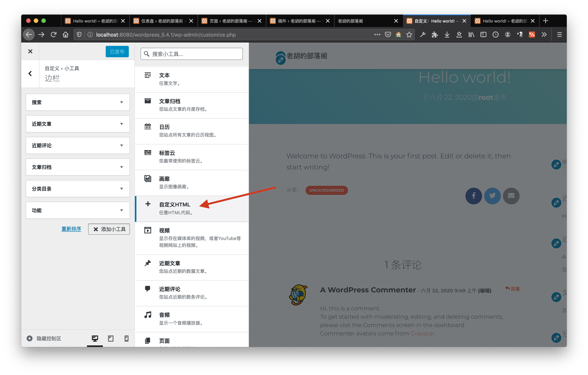Expand the 文章归档 widget in sidebar

click(x=78, y=167)
